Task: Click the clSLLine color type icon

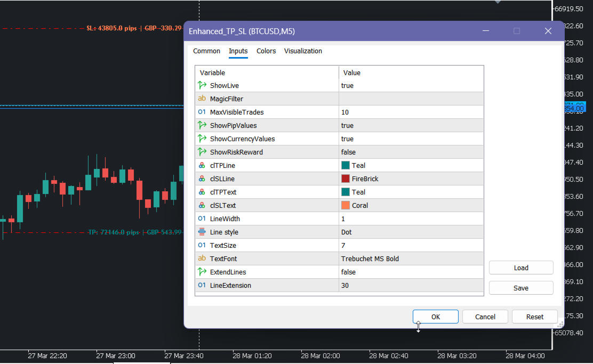Action: (202, 179)
